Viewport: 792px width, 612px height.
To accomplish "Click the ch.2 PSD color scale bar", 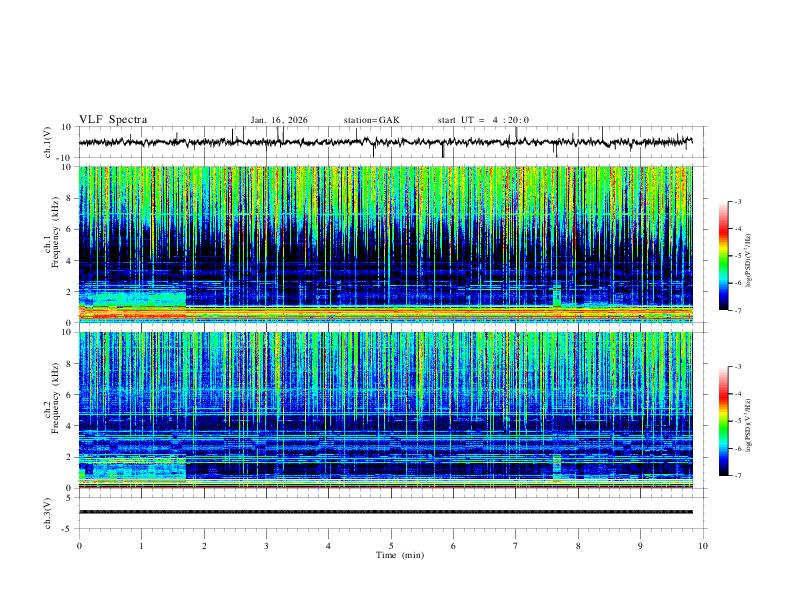I will pyautogui.click(x=724, y=421).
